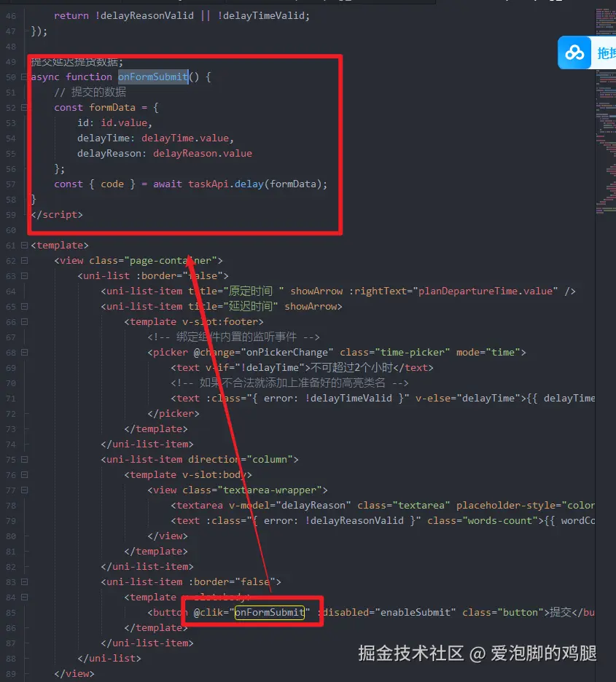The height and width of the screenshot is (682, 616).
Task: Click the opening <template> tag on line 61
Action: coord(60,246)
